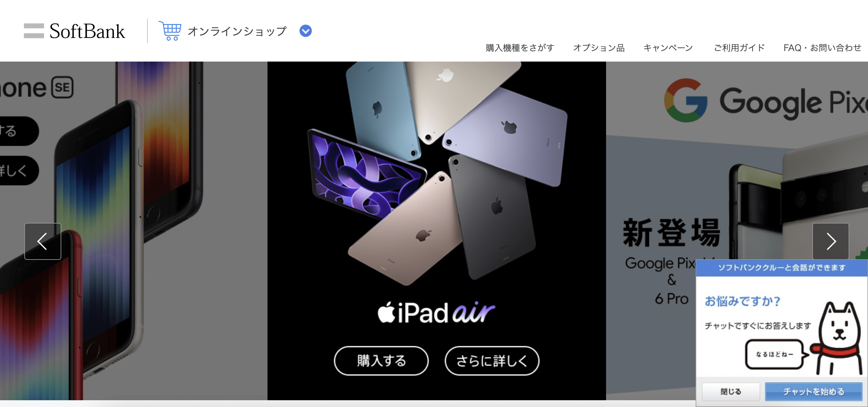Screen dimensions: 868x407
Task: Click the Google G logo
Action: 686,100
